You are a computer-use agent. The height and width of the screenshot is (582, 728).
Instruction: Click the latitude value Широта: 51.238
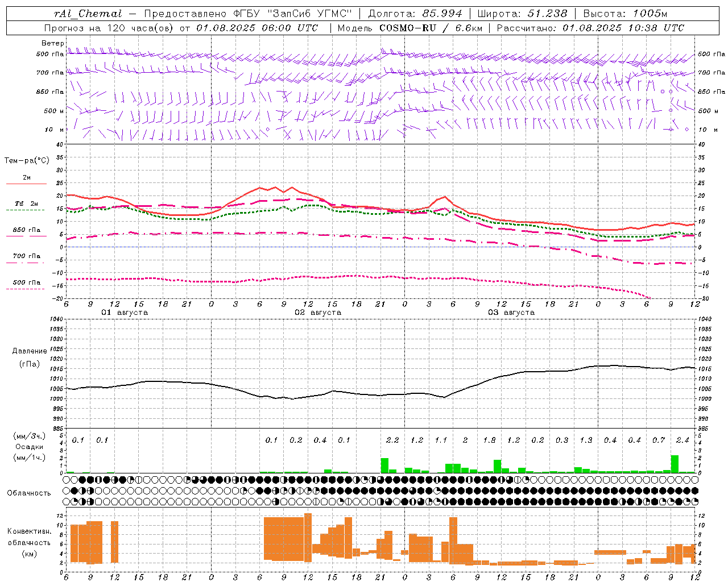point(522,14)
